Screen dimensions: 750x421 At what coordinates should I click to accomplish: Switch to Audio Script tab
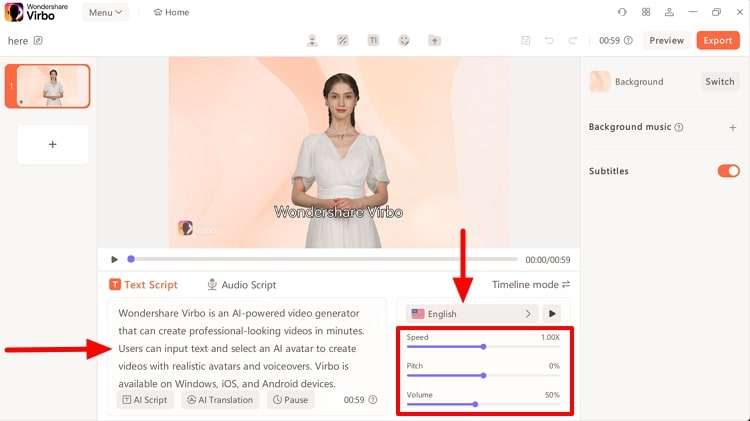pos(242,285)
